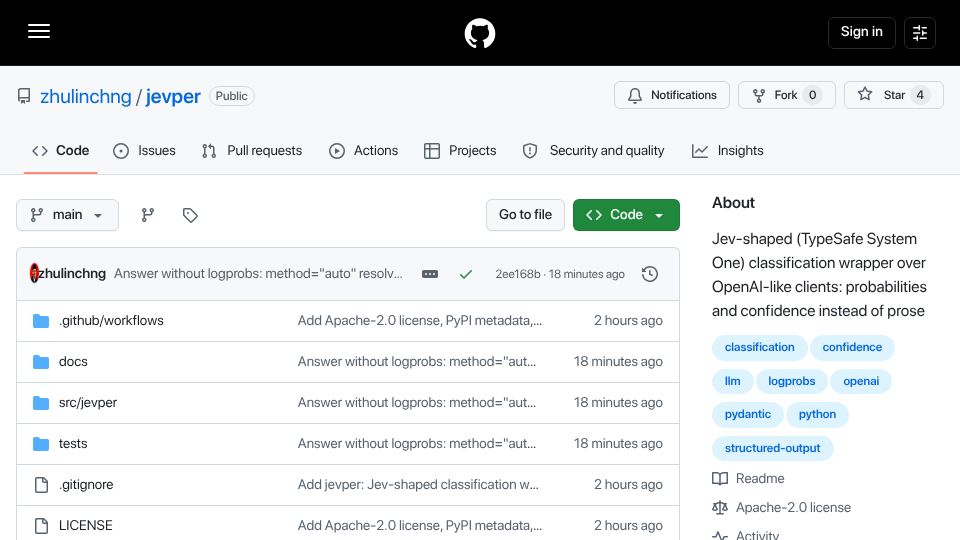This screenshot has width=960, height=540.
Task: Select the pydantic topic tag
Action: click(x=748, y=414)
